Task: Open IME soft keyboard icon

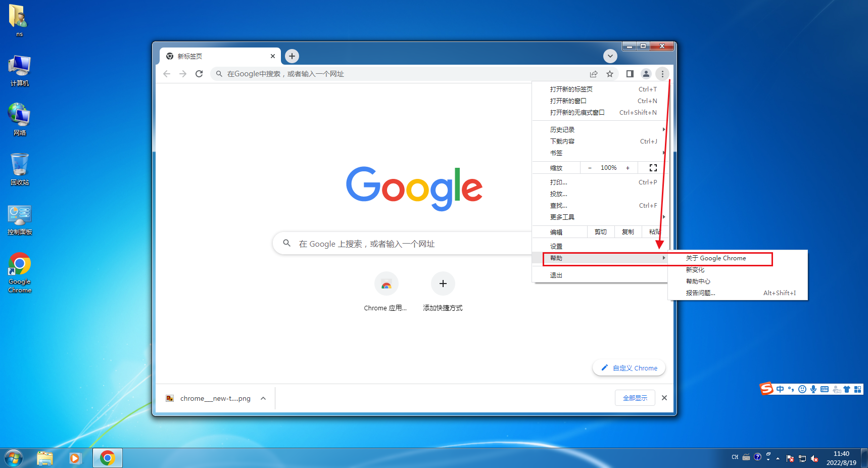Action: tap(825, 389)
